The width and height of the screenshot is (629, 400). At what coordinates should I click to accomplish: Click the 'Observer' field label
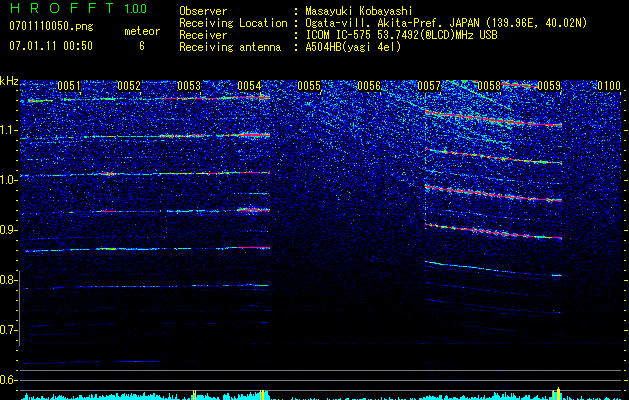203,11
